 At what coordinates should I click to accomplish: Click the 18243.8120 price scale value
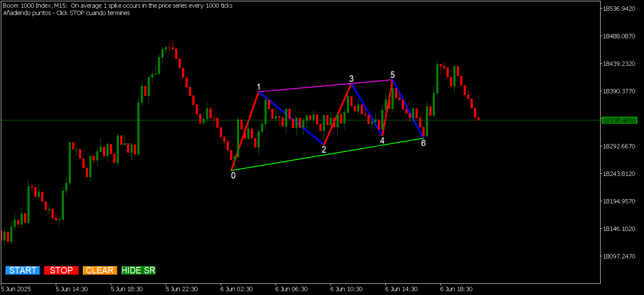tap(619, 174)
